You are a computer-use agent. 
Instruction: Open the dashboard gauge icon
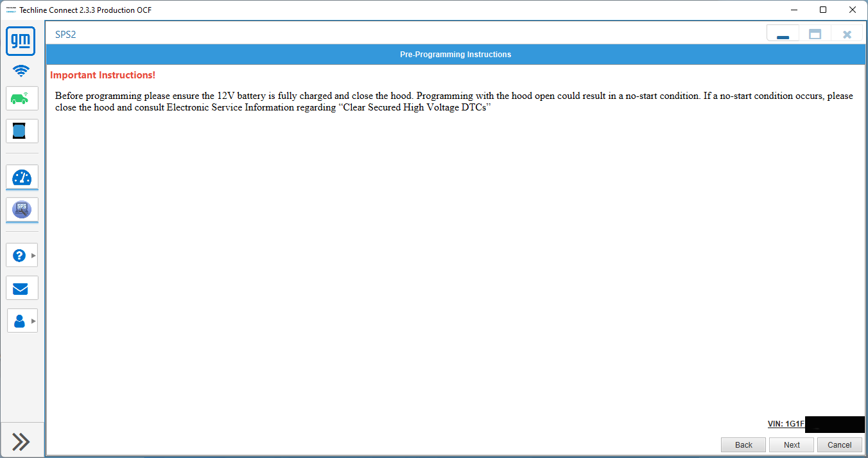[x=22, y=177]
